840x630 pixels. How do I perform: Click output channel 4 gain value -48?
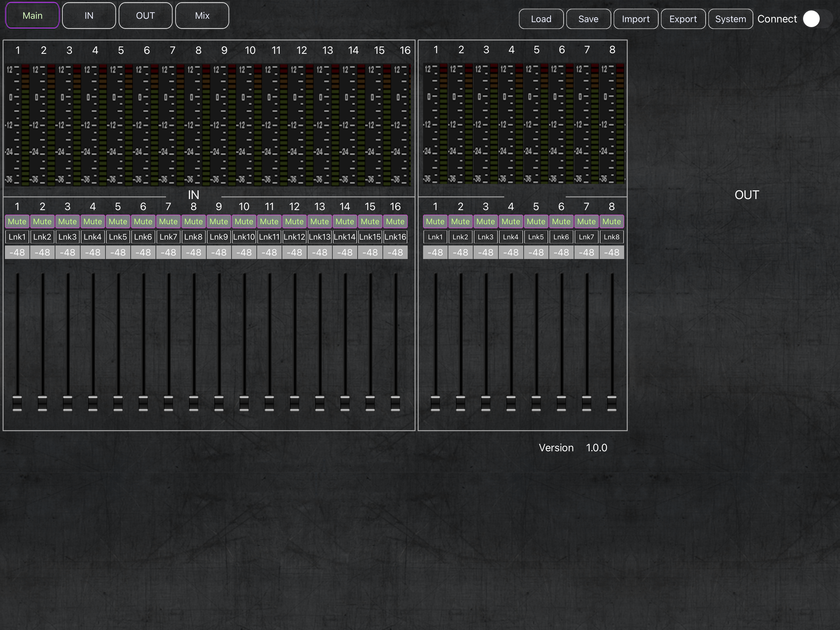pos(511,252)
